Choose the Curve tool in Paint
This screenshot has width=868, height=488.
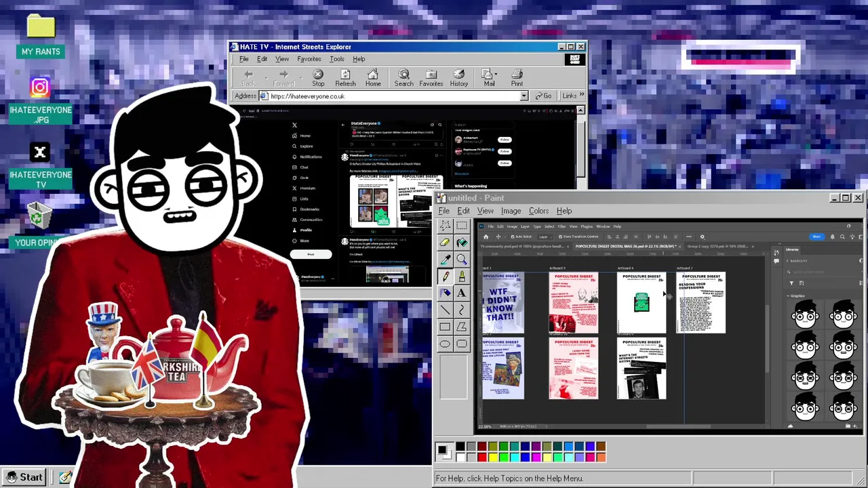[462, 310]
